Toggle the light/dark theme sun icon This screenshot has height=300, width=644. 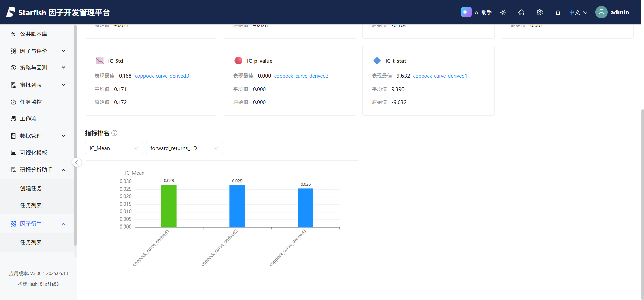coord(503,12)
